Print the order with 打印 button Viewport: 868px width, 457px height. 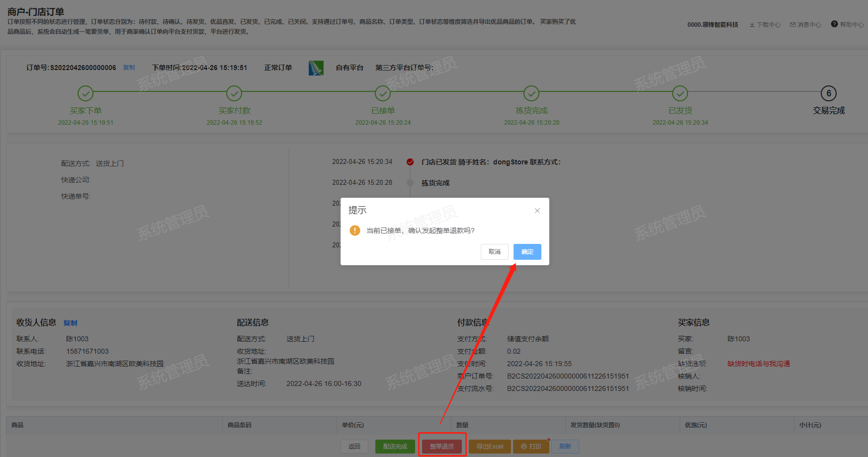point(531,447)
